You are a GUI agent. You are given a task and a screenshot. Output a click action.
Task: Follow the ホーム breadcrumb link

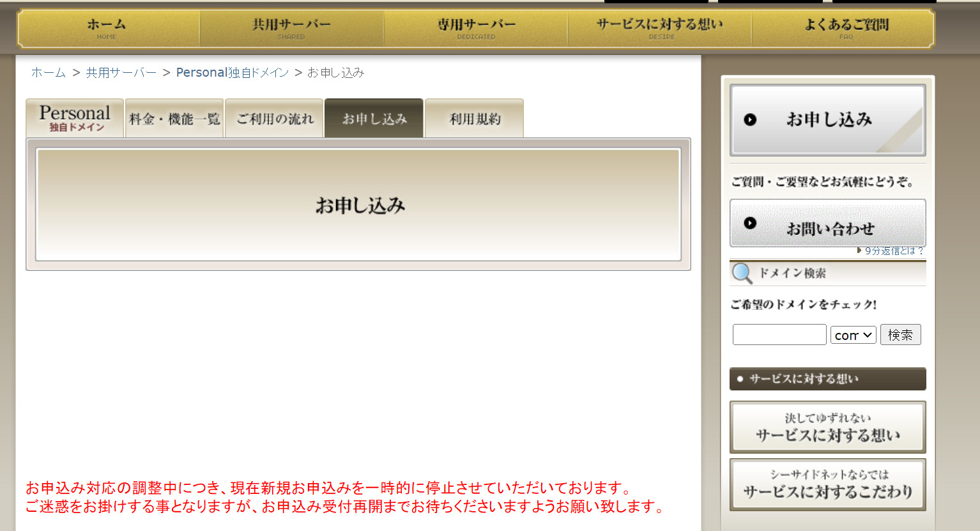(x=49, y=73)
